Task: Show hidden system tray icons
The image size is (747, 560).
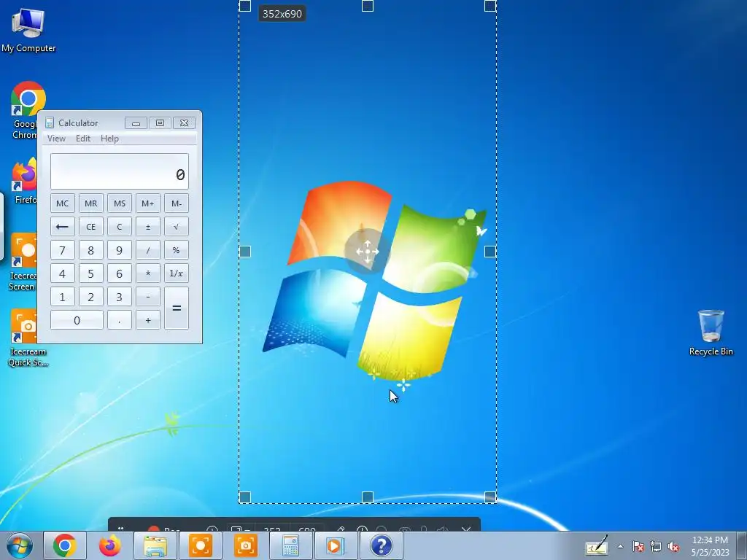Action: pos(620,547)
